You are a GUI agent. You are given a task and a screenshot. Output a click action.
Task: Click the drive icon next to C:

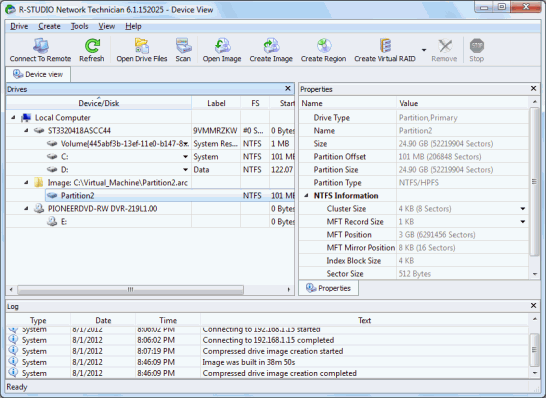click(x=52, y=157)
